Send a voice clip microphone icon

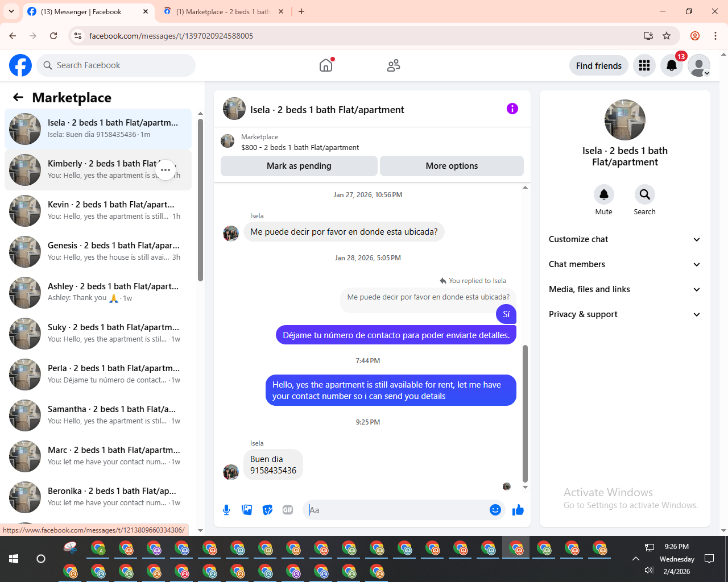click(226, 510)
